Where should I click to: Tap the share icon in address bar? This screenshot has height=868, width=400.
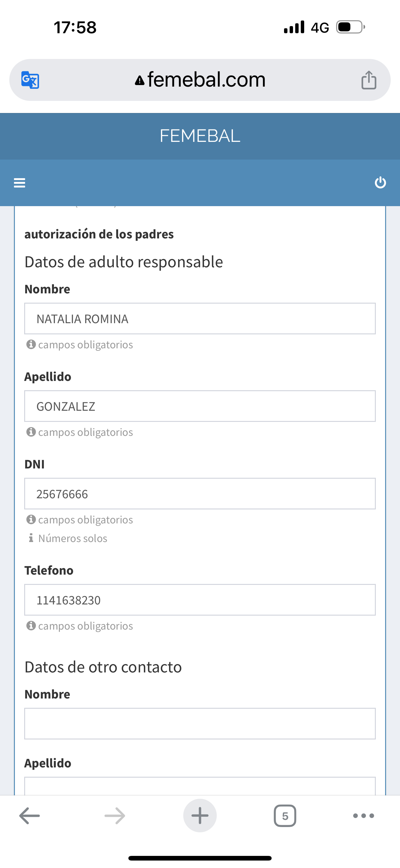pyautogui.click(x=369, y=80)
